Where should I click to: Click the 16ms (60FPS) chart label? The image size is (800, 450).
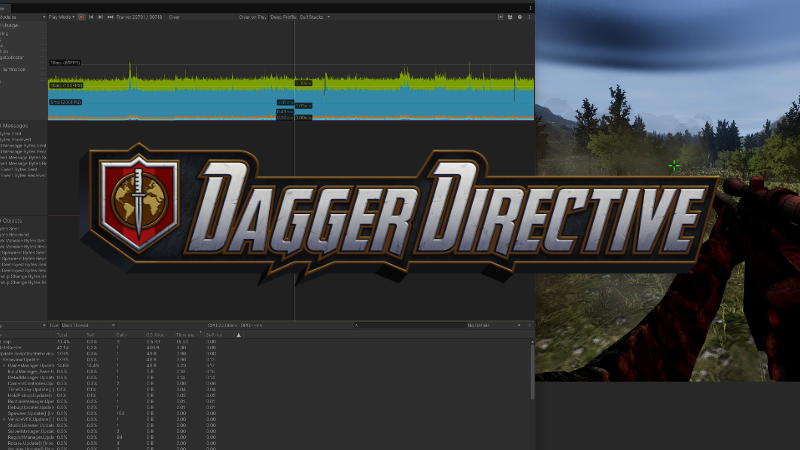click(65, 62)
